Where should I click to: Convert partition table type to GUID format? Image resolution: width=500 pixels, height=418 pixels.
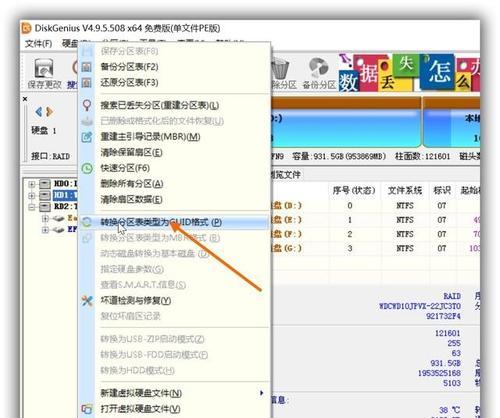point(161,222)
